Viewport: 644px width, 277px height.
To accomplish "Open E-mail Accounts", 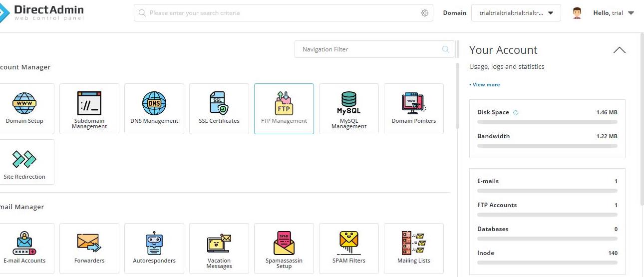I will (x=24, y=248).
